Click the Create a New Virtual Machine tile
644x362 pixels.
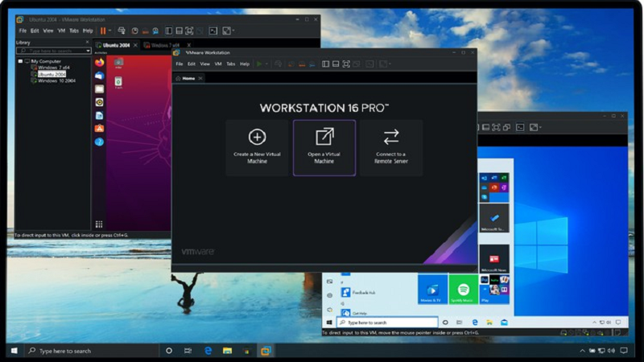point(257,147)
